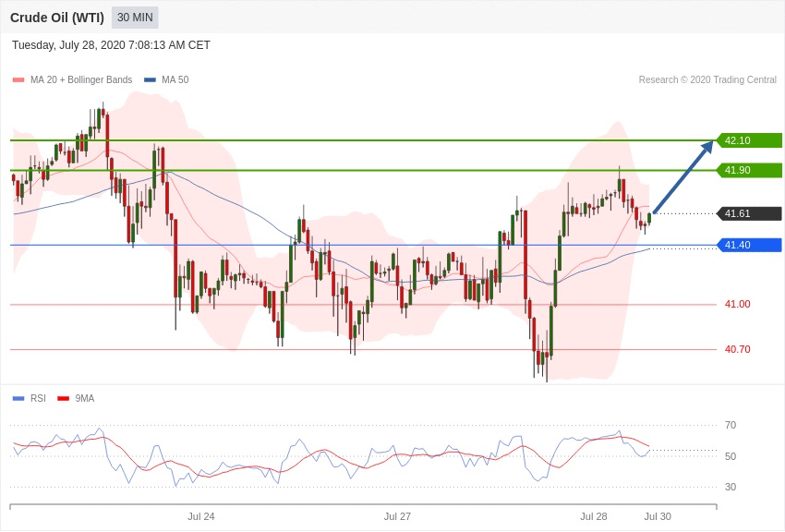The height and width of the screenshot is (532, 785).
Task: Click the MA 20 + Bollinger Bands legend swatch
Action: [18, 80]
